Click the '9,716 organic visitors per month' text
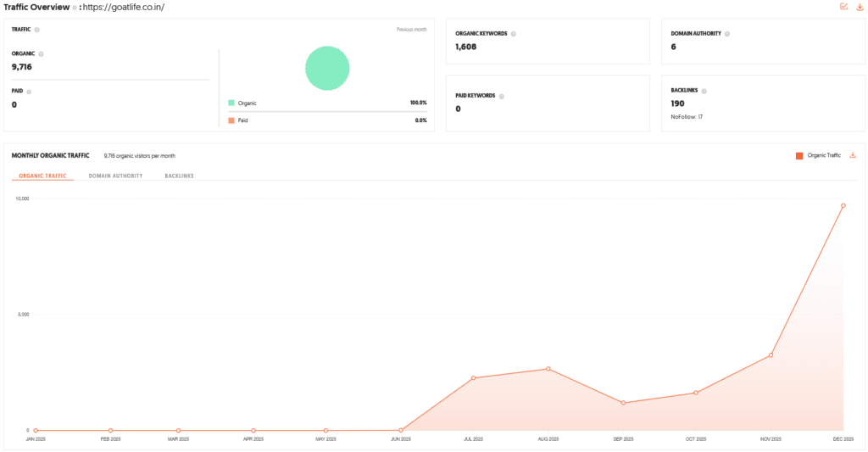 point(140,156)
